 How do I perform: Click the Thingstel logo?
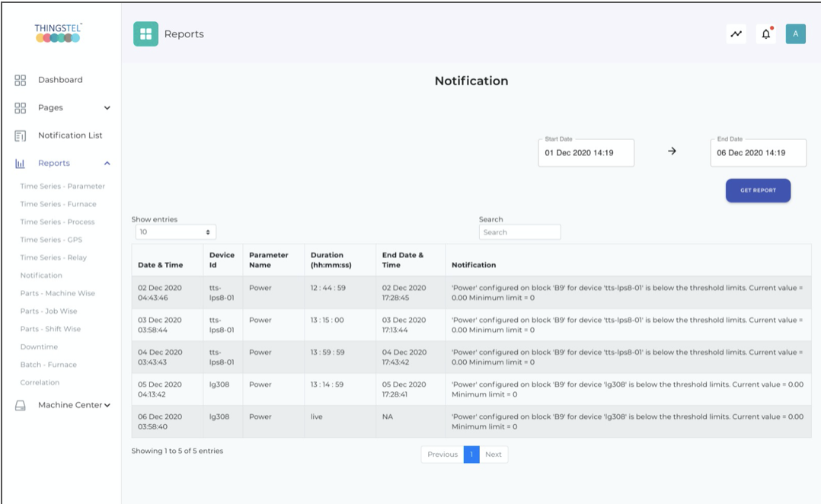coord(58,33)
